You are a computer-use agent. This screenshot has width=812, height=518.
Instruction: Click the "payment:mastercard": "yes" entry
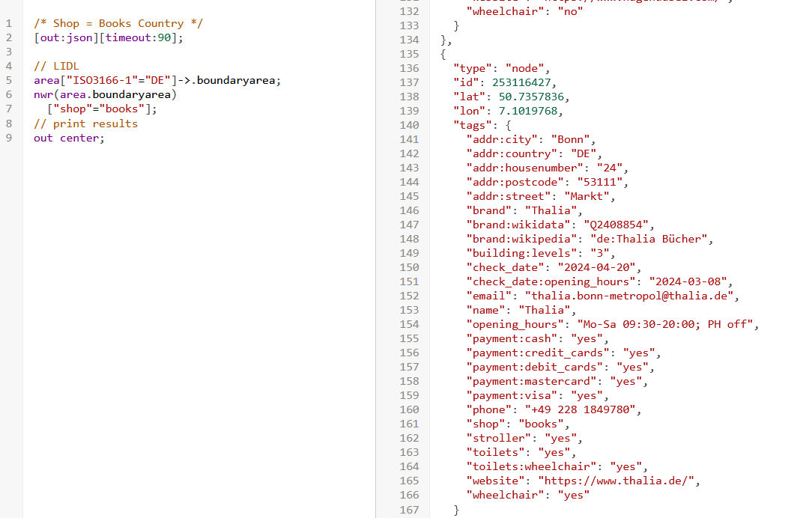(557, 381)
